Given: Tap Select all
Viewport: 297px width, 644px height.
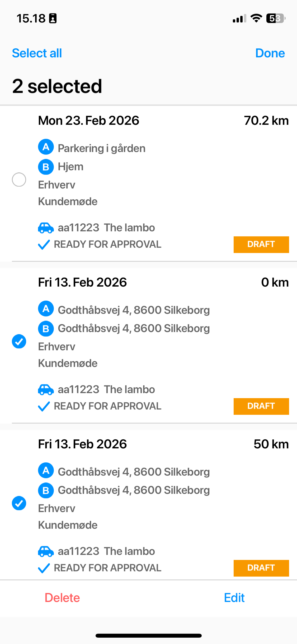Looking at the screenshot, I should (x=37, y=53).
